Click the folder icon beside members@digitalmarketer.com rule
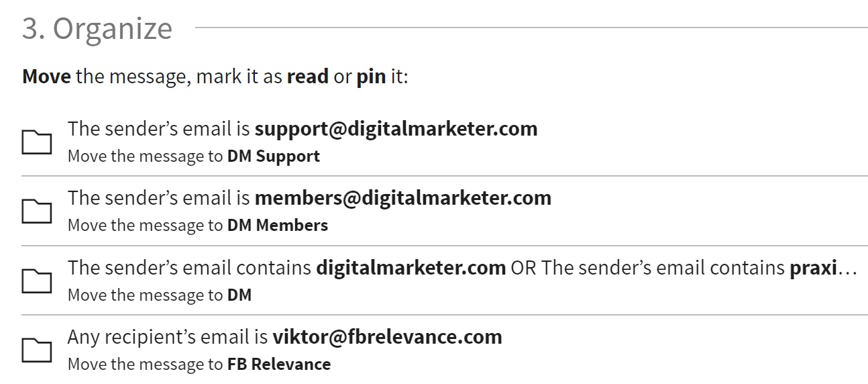The width and height of the screenshot is (868, 384). (x=37, y=211)
